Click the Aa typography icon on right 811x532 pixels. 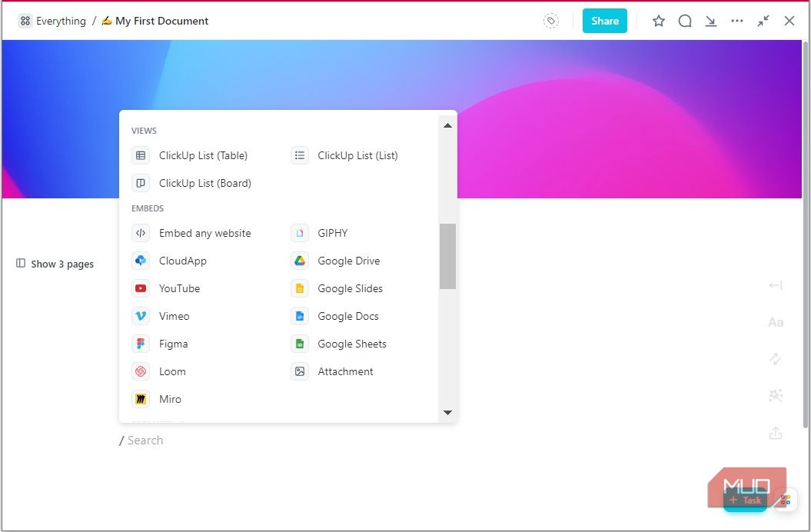(x=776, y=322)
